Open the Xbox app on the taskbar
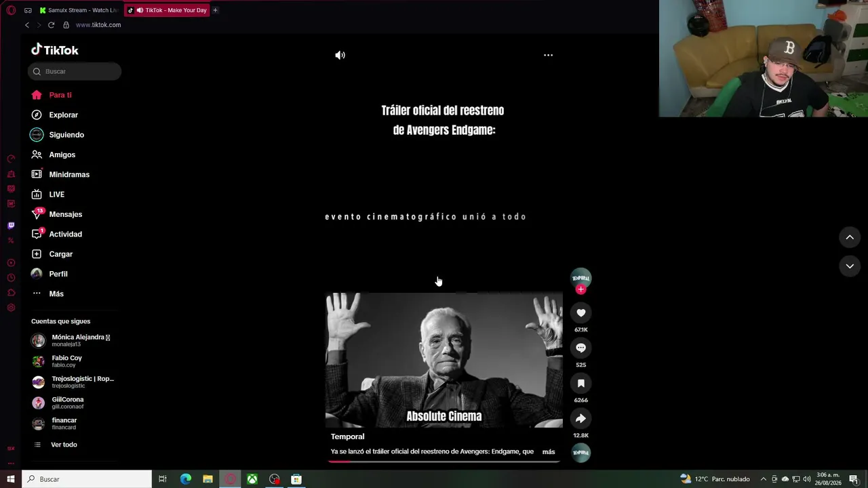 pos(252,479)
